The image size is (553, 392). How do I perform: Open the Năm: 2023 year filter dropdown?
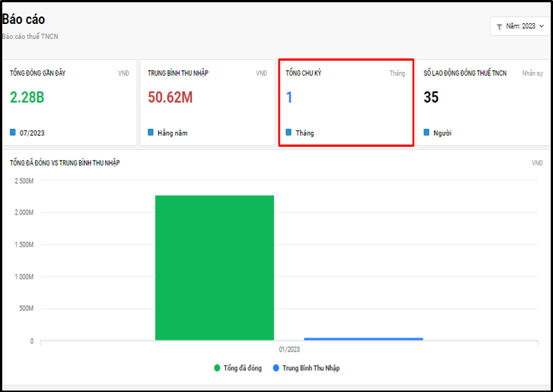click(x=521, y=26)
